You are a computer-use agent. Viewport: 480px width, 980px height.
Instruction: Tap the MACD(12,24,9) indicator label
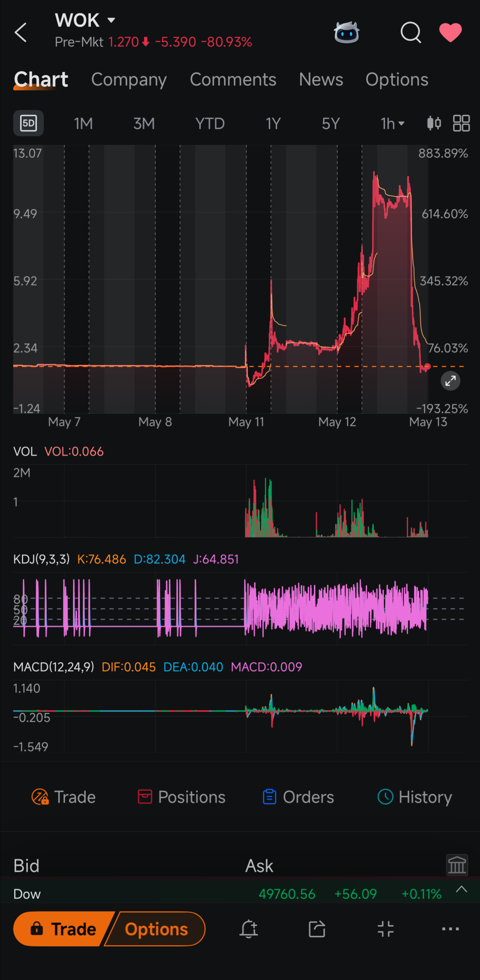click(54, 666)
